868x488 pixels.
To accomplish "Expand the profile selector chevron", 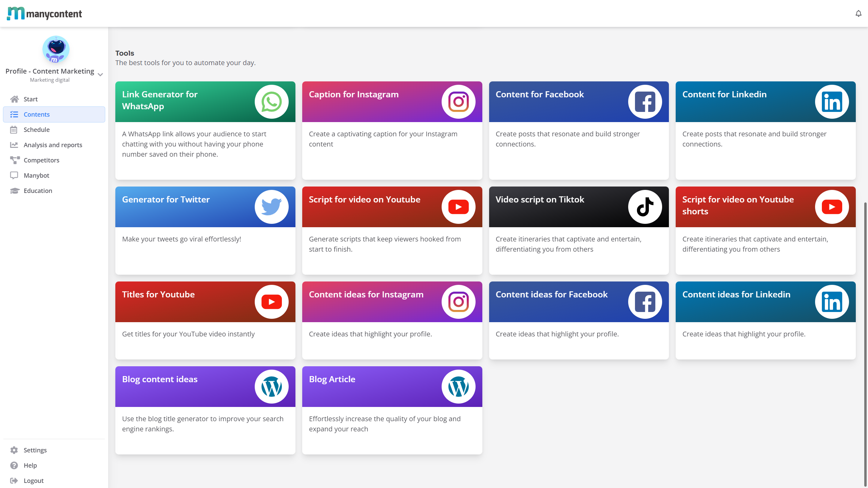I will pos(100,75).
